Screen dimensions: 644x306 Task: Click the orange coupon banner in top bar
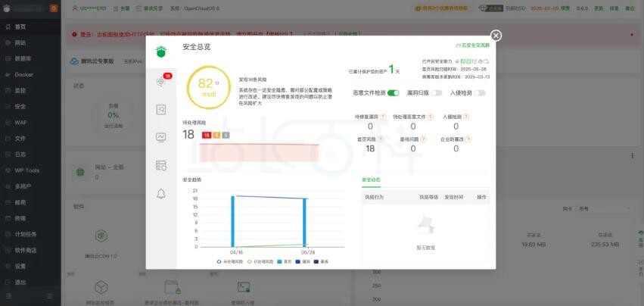[x=441, y=8]
